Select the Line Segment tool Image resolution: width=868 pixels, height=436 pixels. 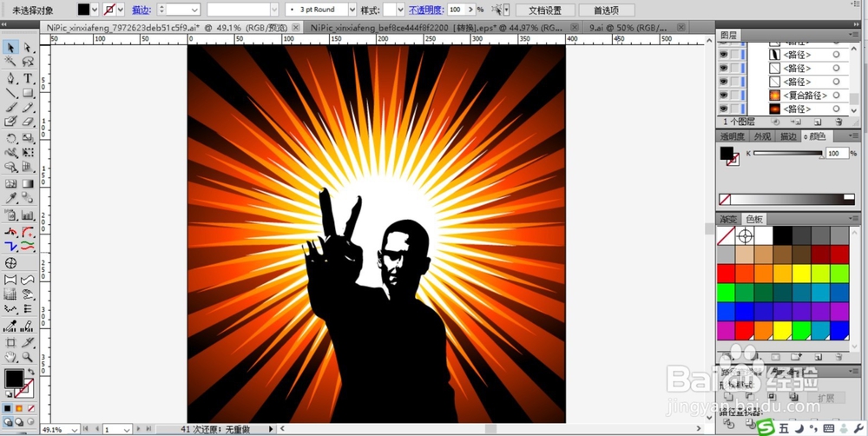(10, 93)
